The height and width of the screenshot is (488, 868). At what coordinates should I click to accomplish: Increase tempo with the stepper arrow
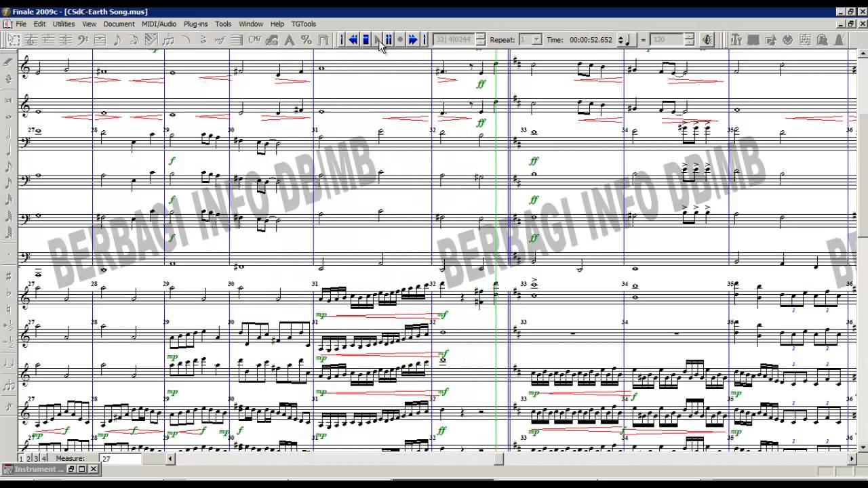coord(690,36)
